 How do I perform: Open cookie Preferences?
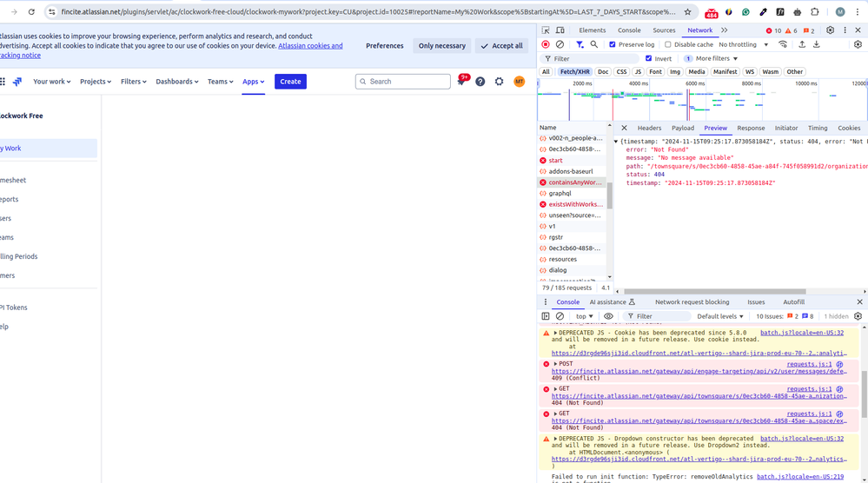(384, 46)
